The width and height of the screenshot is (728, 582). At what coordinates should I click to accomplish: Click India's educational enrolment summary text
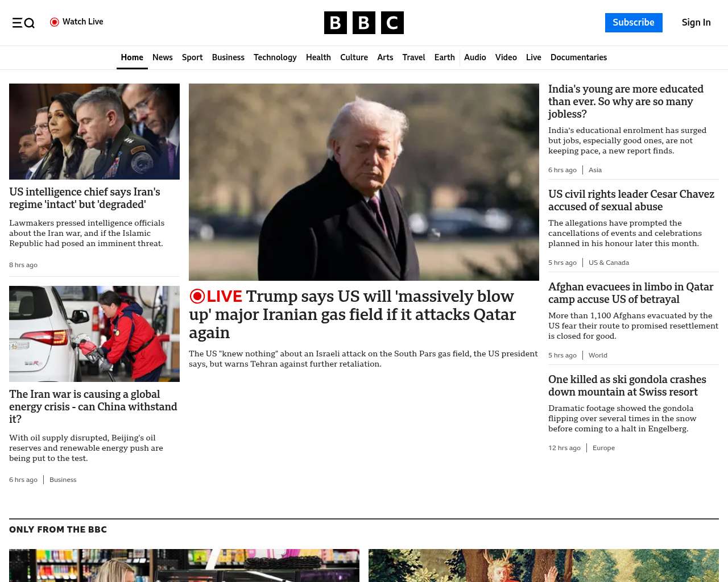tap(627, 140)
